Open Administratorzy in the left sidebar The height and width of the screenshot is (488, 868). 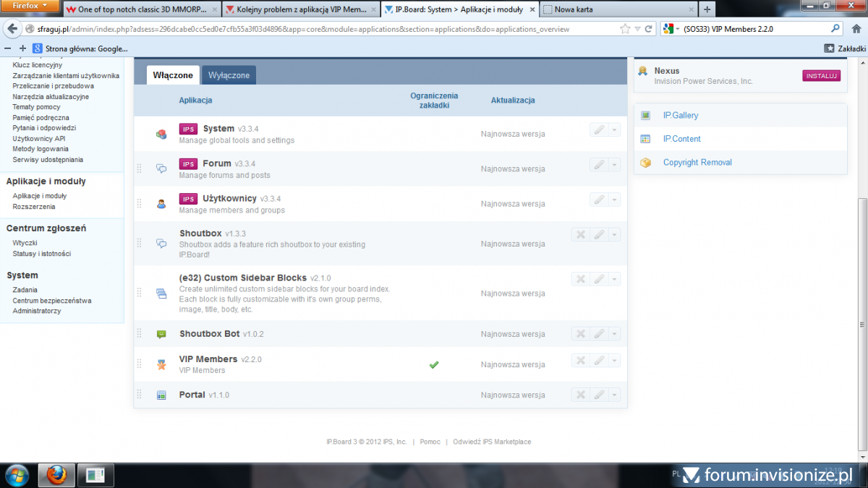(37, 311)
